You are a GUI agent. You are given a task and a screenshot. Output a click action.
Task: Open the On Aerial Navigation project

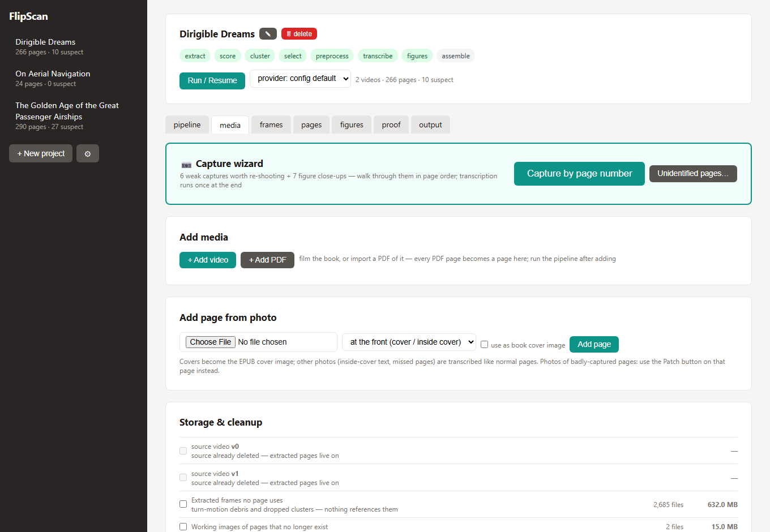coord(74,78)
